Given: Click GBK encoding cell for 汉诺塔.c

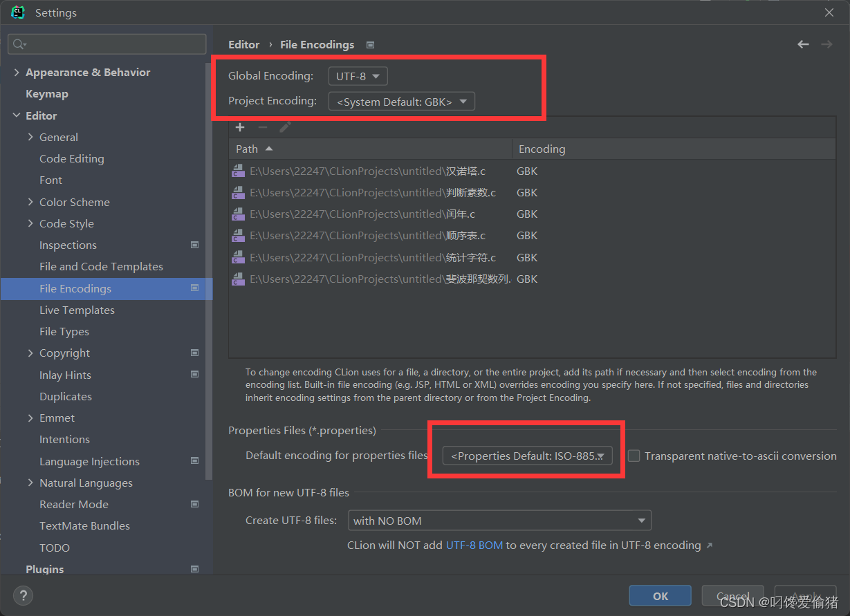Looking at the screenshot, I should [527, 171].
